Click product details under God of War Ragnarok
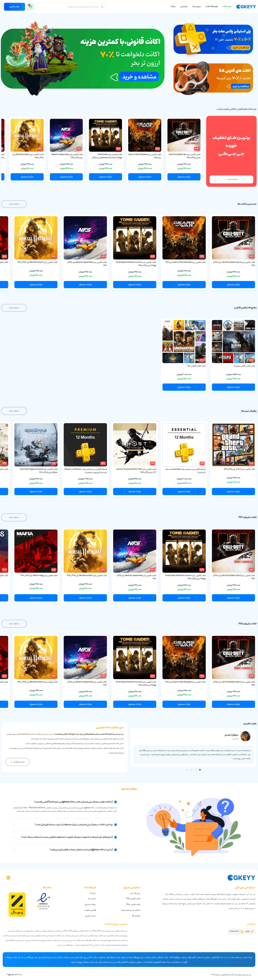Screen dimensions: 258x980 click(36, 491)
